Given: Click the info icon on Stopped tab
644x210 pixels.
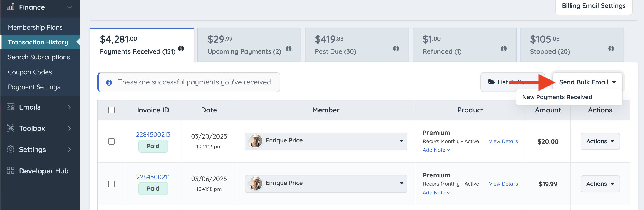Looking at the screenshot, I should pos(611,49).
